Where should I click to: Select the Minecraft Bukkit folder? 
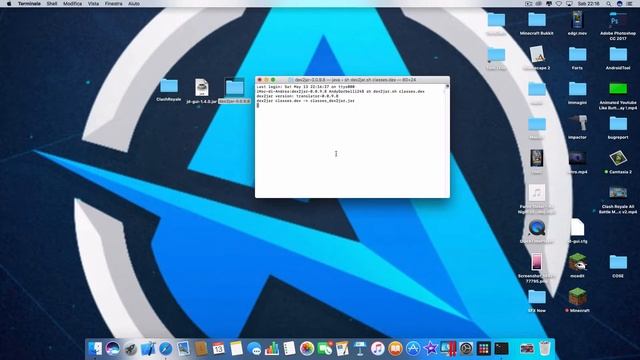(537, 23)
